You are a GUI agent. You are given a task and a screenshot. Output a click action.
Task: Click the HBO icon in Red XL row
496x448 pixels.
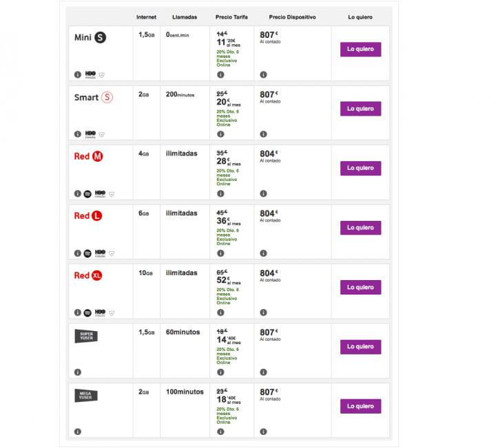click(100, 312)
